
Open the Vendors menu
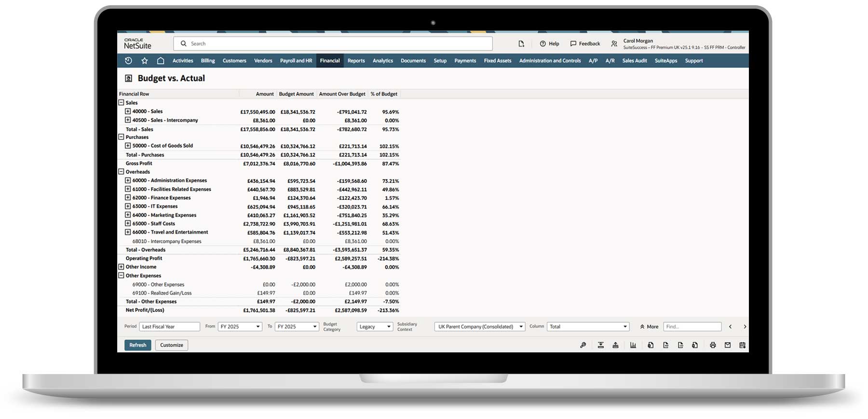263,61
